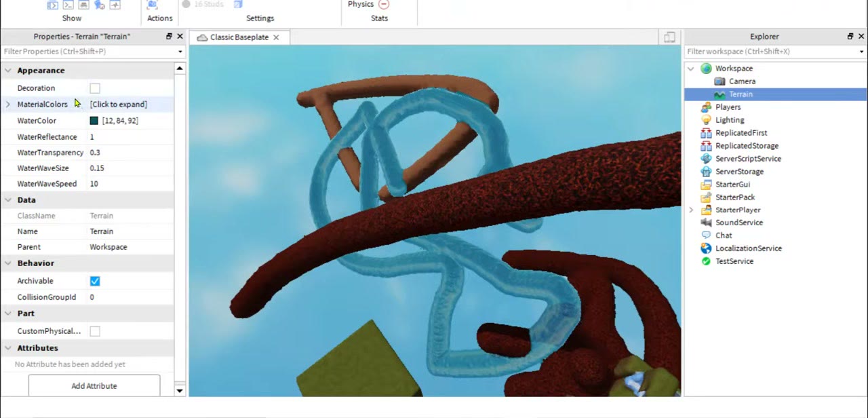Click the ReplicatedStorage icon

(706, 146)
